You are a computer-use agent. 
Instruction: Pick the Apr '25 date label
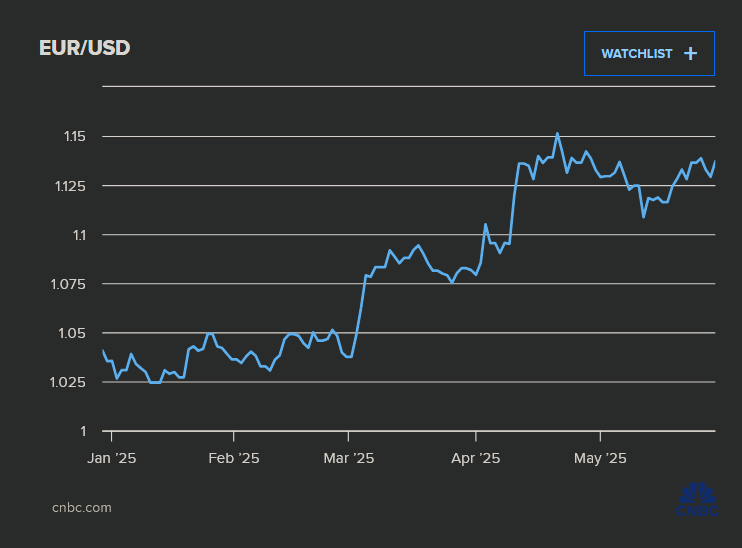point(476,459)
